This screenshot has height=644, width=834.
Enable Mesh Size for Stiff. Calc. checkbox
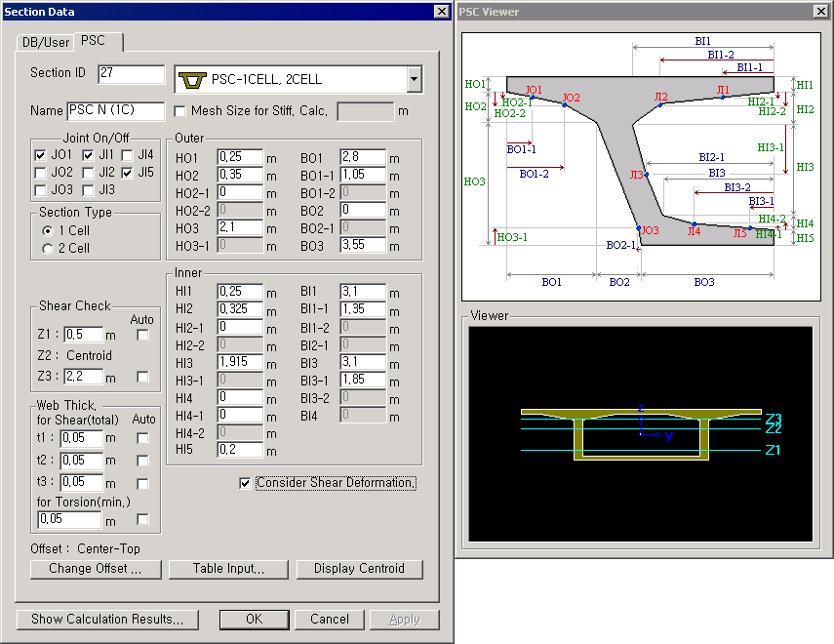179,111
